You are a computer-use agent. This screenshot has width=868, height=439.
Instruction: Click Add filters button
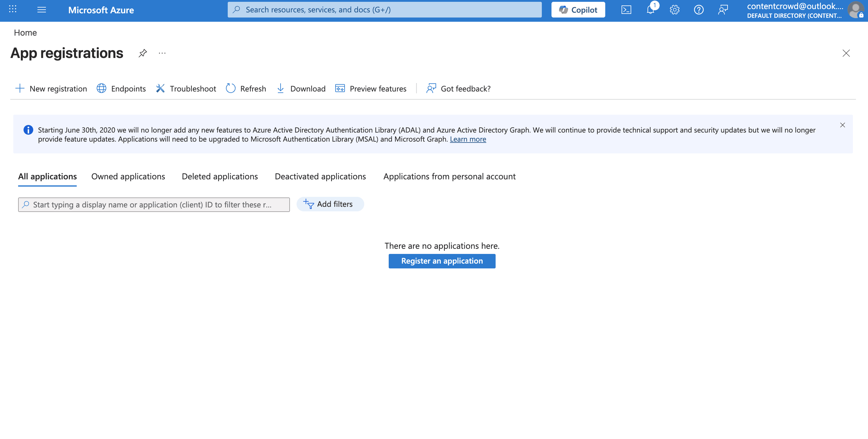coord(330,204)
